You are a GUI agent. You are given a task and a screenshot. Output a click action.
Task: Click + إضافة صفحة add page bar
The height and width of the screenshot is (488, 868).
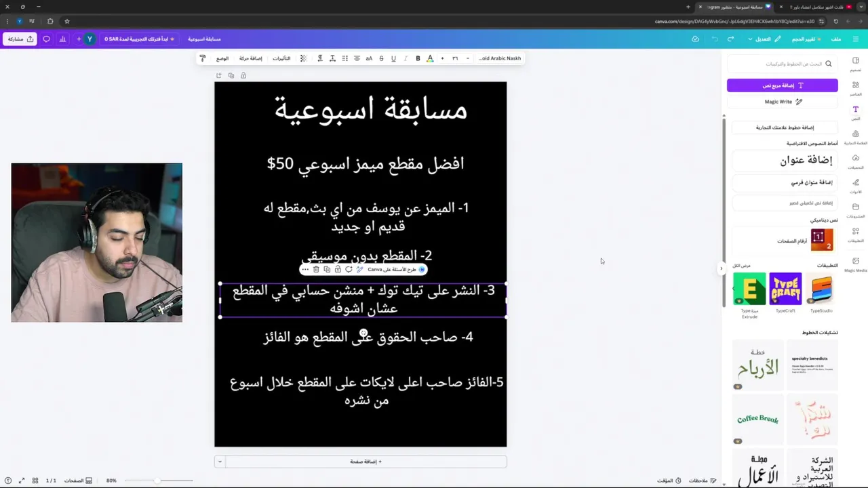click(x=366, y=462)
